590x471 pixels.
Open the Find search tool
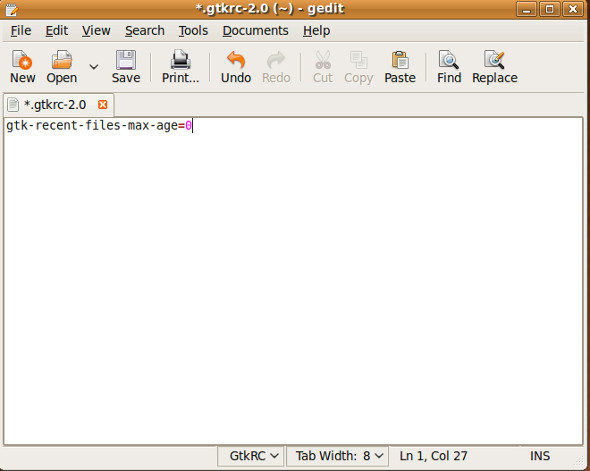pyautogui.click(x=449, y=67)
